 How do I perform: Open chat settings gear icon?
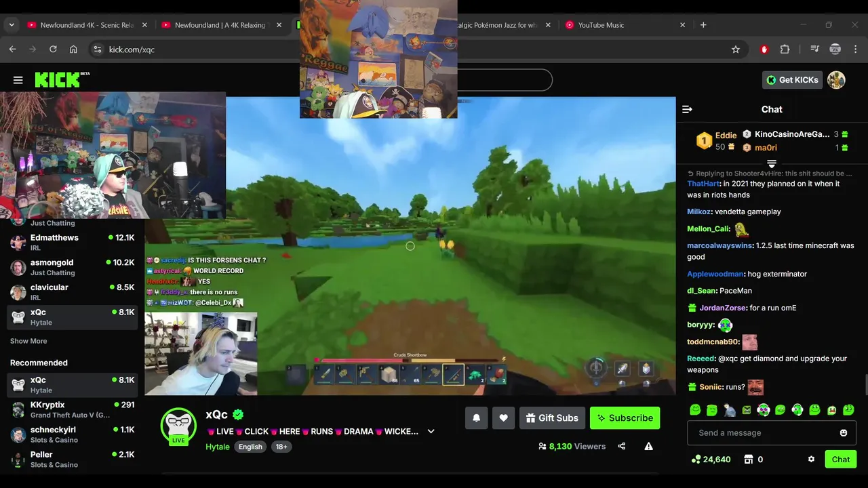tap(811, 459)
